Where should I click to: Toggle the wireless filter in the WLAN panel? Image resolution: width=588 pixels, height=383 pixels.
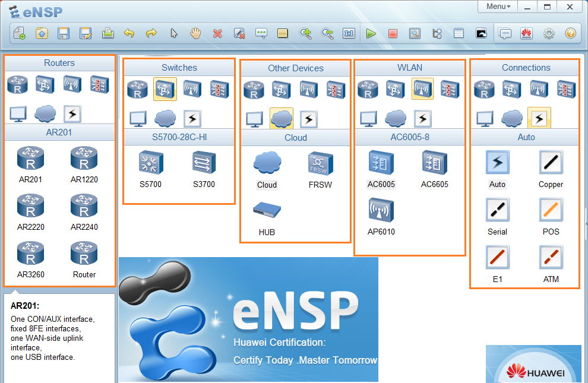pos(422,89)
